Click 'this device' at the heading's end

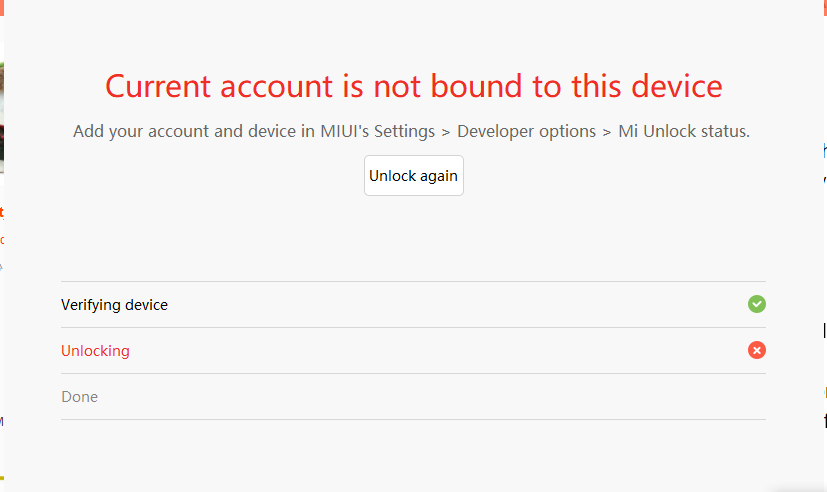pos(647,86)
